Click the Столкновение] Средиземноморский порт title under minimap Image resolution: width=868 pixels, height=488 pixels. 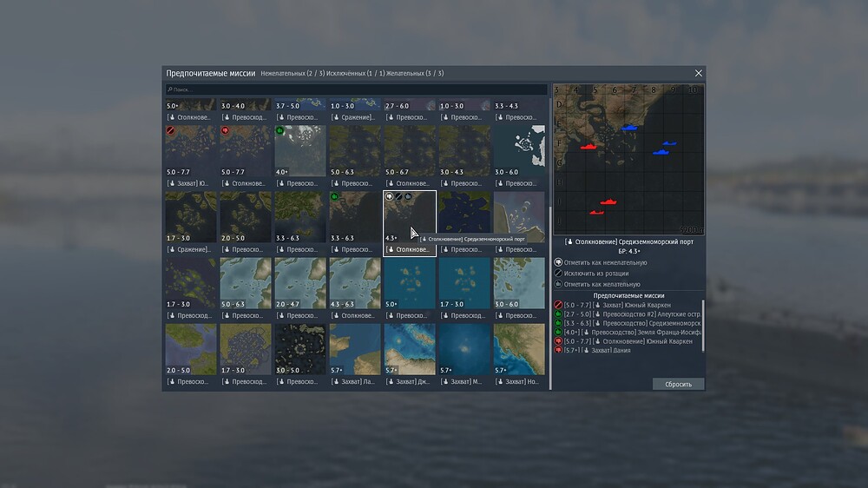pyautogui.click(x=628, y=241)
